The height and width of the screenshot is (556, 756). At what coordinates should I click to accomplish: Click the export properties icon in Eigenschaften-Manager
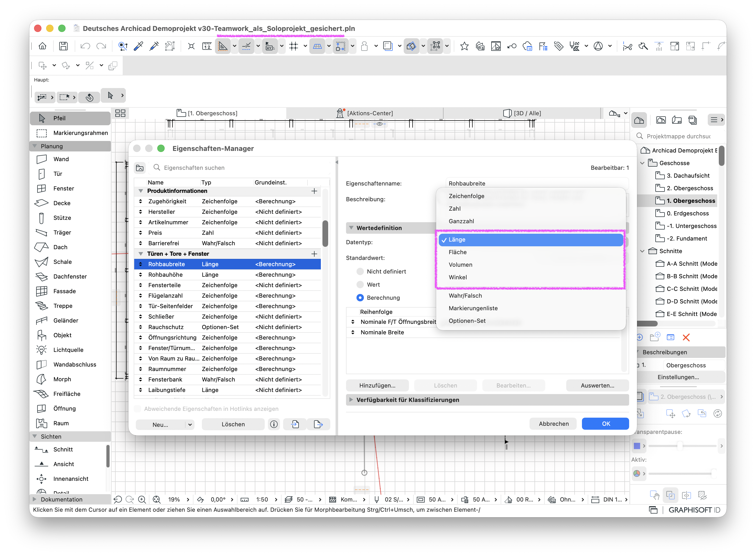(x=318, y=424)
